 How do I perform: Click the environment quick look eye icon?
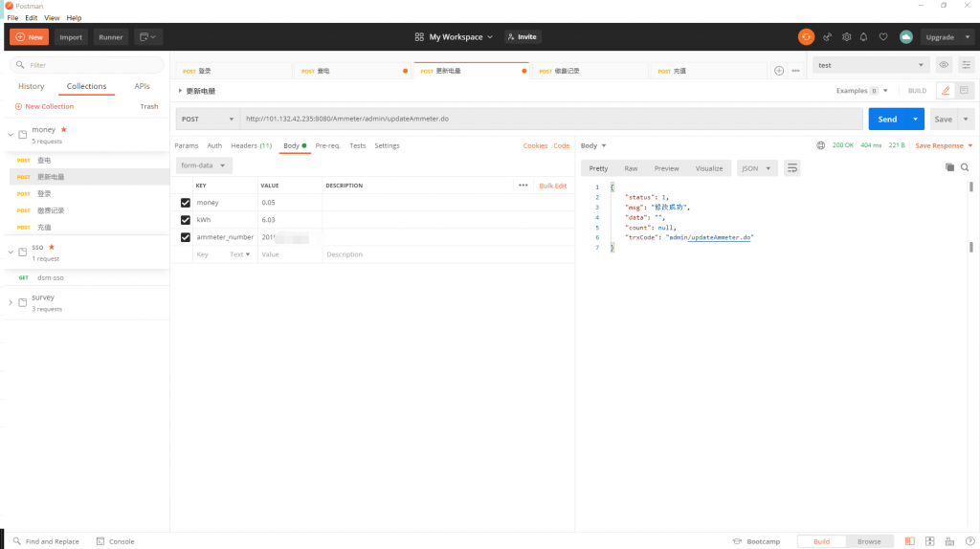(x=944, y=65)
